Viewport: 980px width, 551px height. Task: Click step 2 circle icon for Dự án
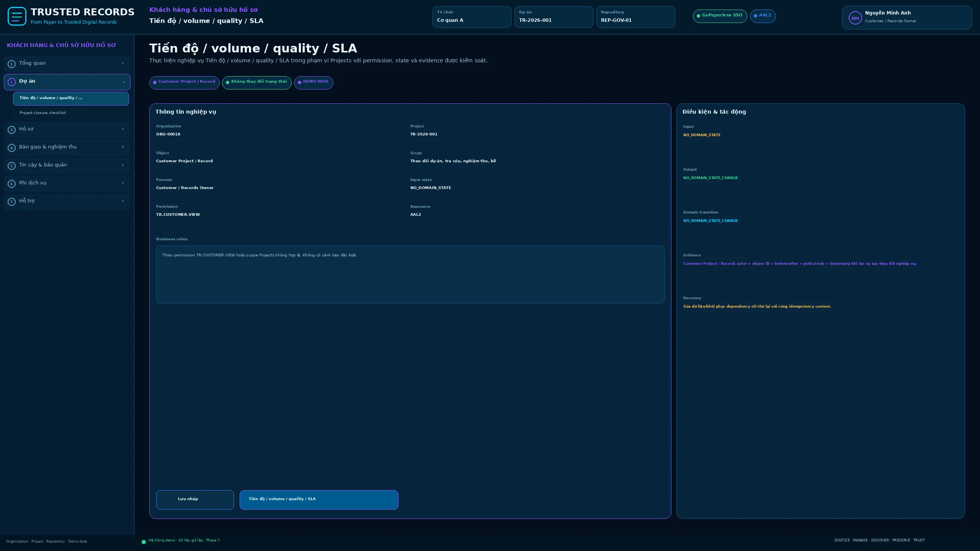click(11, 82)
